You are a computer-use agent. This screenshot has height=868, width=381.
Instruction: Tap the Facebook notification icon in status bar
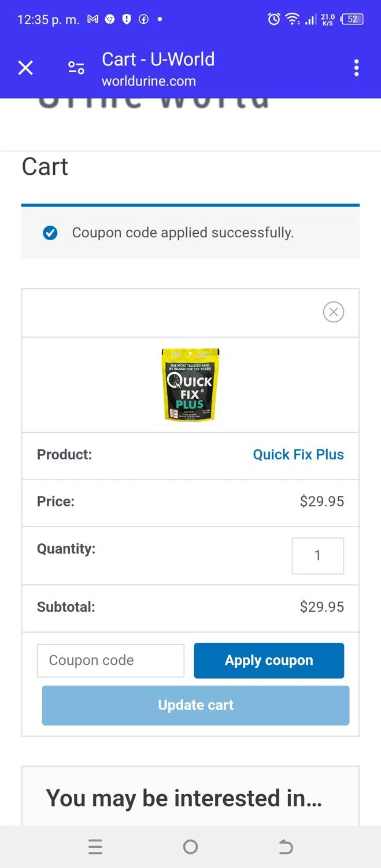point(143,20)
